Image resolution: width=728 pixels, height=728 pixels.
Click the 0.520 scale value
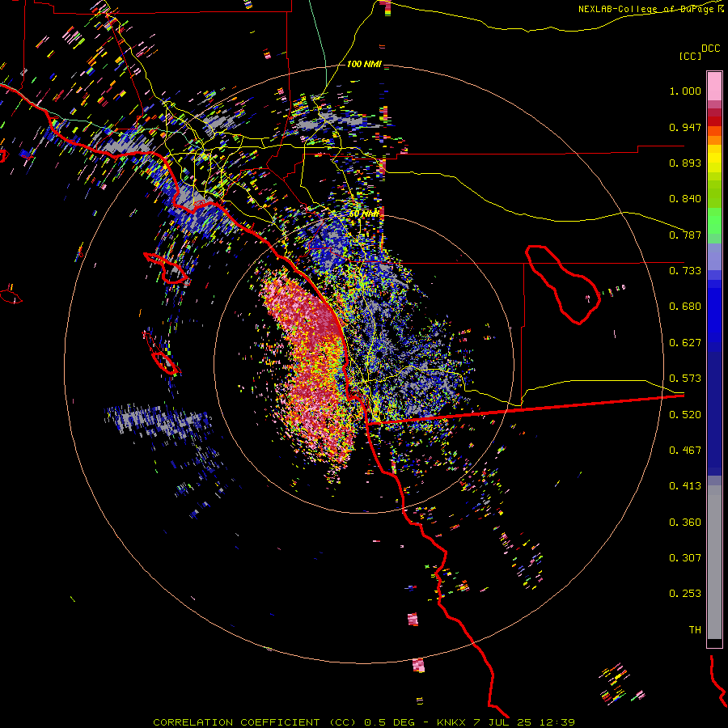685,415
